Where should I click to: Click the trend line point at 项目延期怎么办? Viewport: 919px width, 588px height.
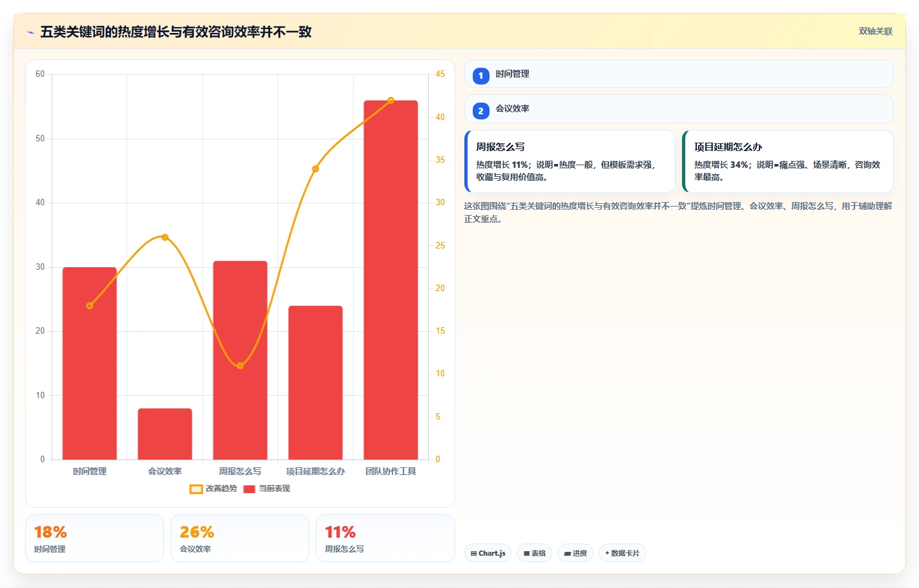pos(315,169)
